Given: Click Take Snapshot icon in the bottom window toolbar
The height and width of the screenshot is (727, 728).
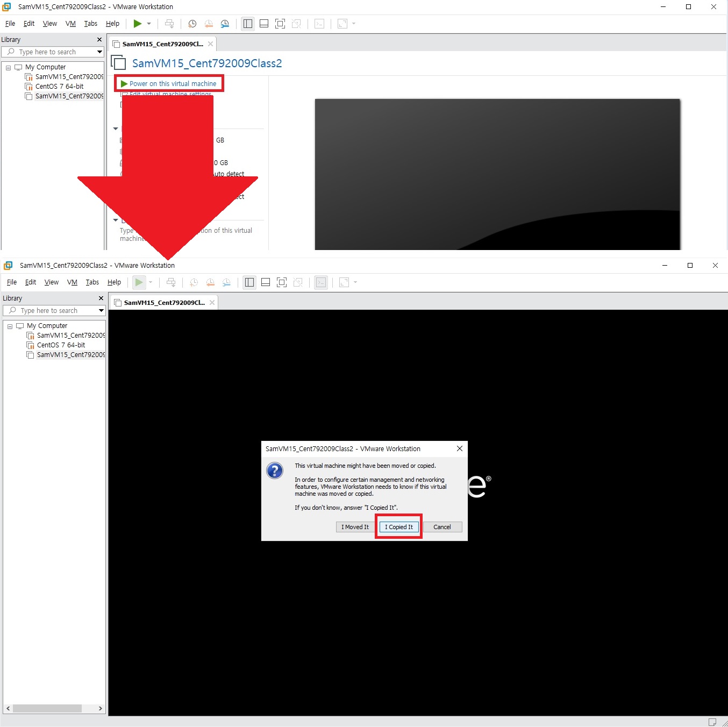Looking at the screenshot, I should (194, 282).
